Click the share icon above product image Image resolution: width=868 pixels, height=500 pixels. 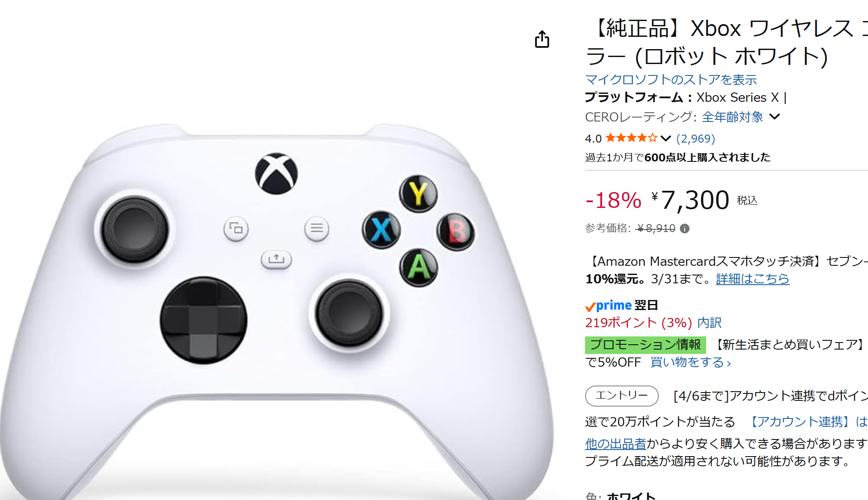(542, 39)
